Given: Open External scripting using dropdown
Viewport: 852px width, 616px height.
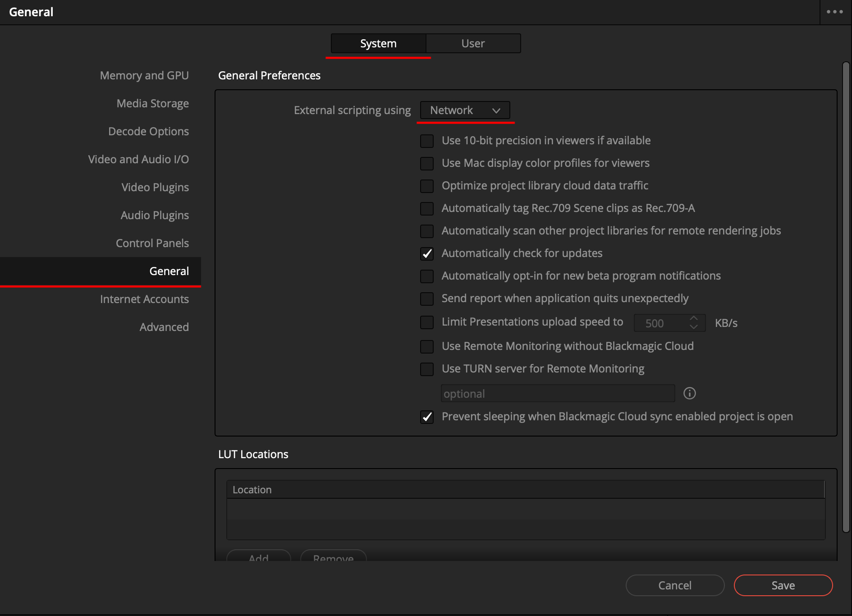Looking at the screenshot, I should coord(465,110).
